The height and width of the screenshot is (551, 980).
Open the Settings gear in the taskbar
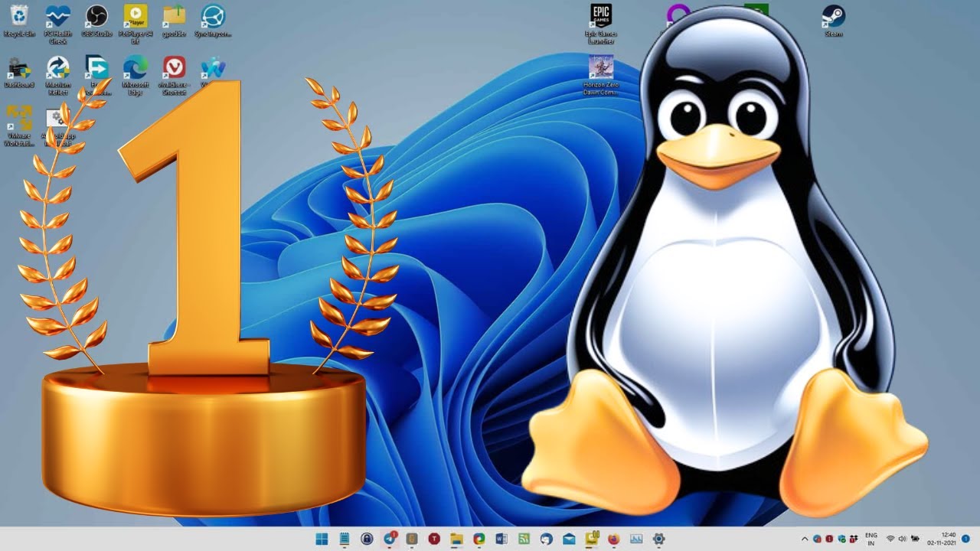pyautogui.click(x=658, y=539)
